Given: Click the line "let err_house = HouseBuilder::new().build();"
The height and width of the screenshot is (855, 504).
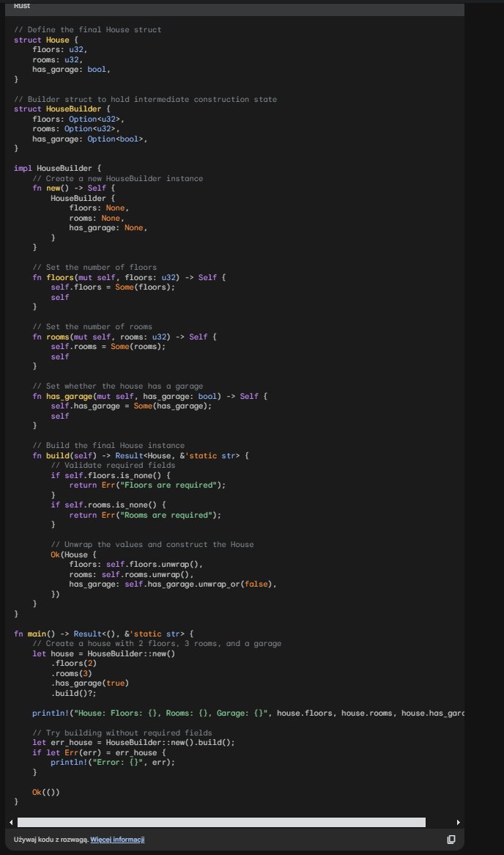Looking at the screenshot, I should tap(133, 743).
